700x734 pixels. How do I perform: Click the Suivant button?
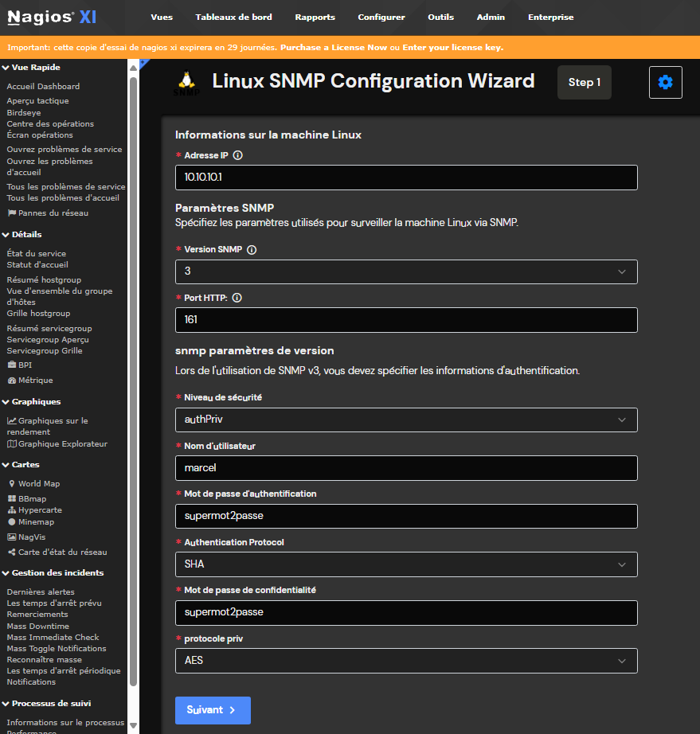tap(213, 710)
